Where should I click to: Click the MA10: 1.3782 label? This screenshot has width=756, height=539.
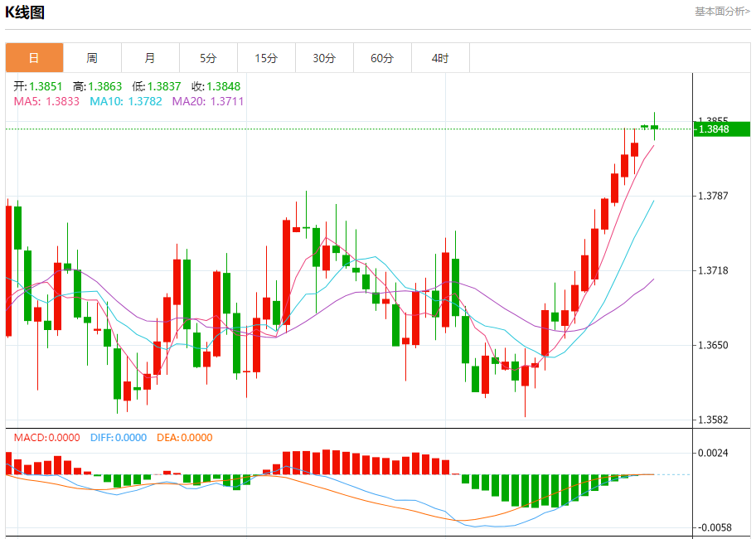pyautogui.click(x=126, y=101)
